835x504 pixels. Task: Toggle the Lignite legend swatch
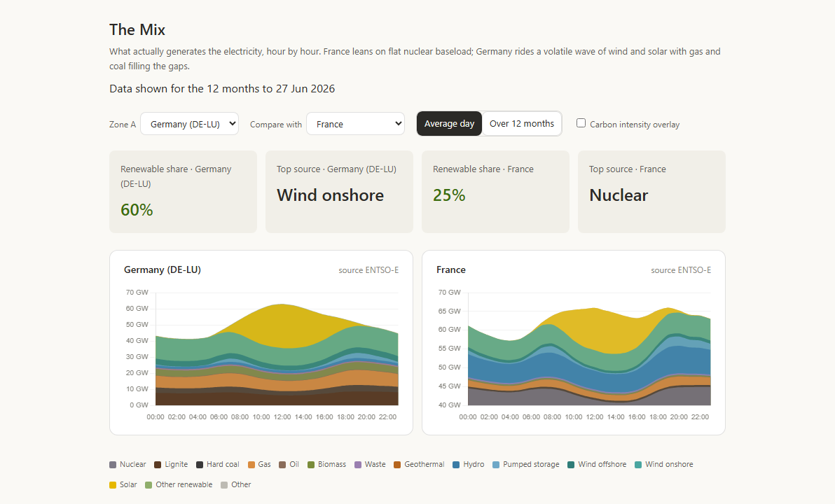point(158,465)
